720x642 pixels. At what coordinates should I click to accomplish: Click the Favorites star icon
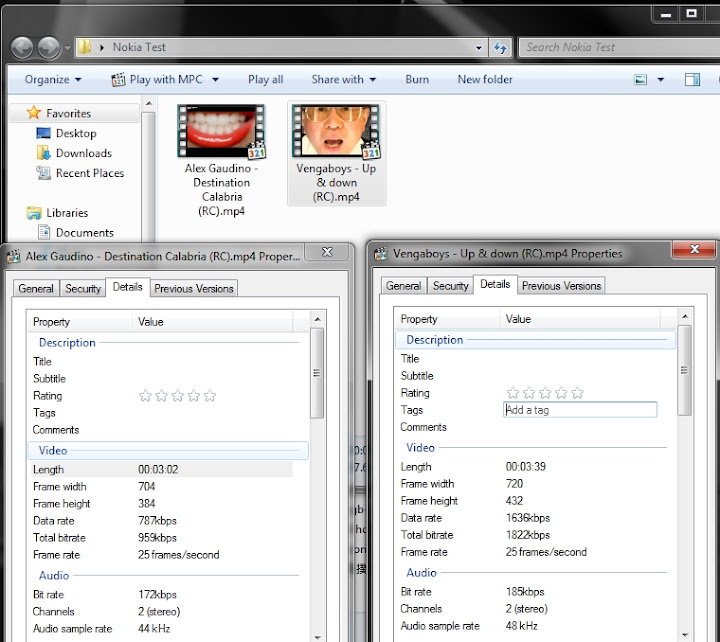pyautogui.click(x=34, y=113)
